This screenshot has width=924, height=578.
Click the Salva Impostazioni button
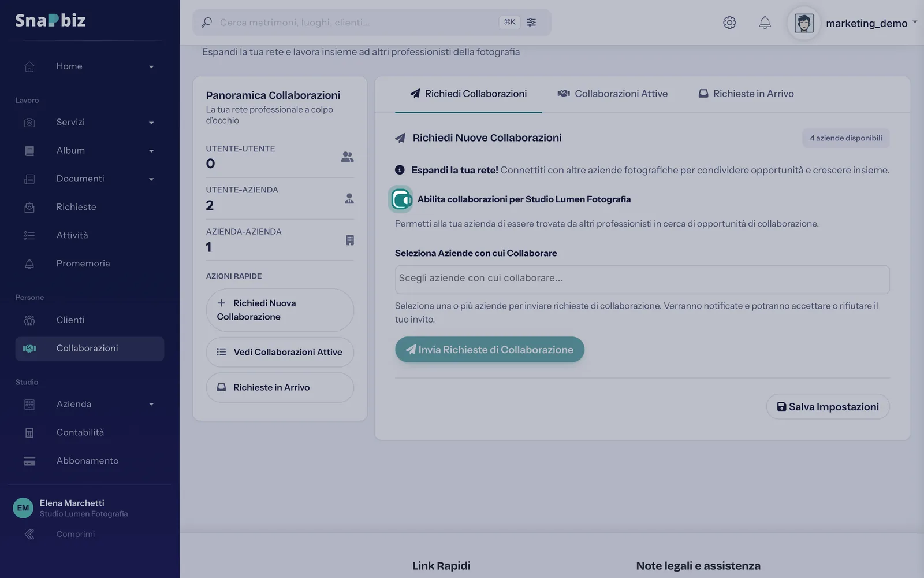pyautogui.click(x=828, y=407)
